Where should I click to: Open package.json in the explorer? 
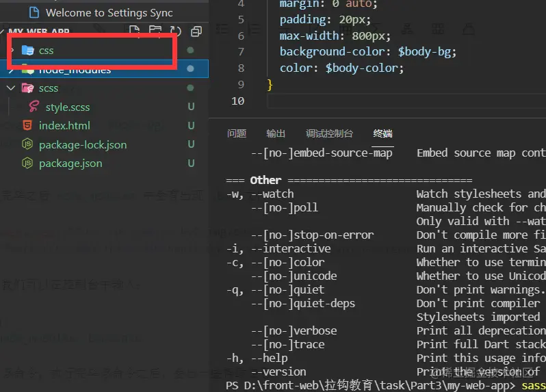(x=70, y=164)
